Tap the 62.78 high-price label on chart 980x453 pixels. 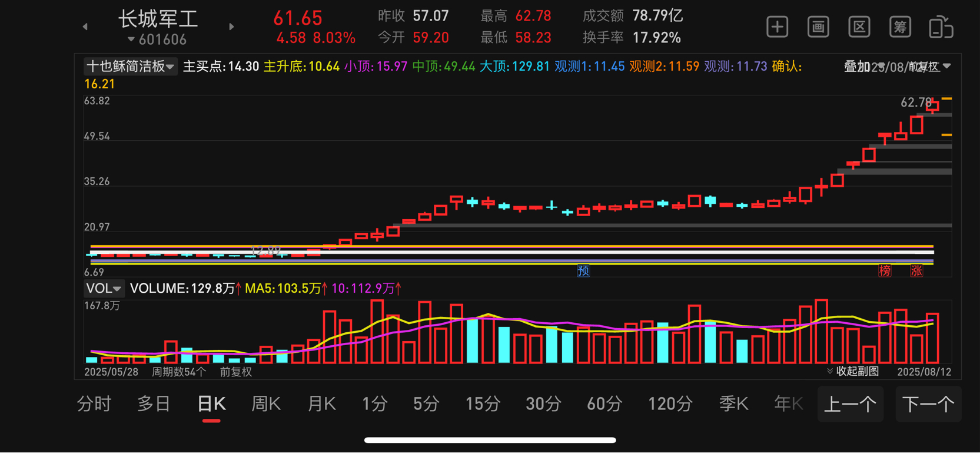click(916, 102)
